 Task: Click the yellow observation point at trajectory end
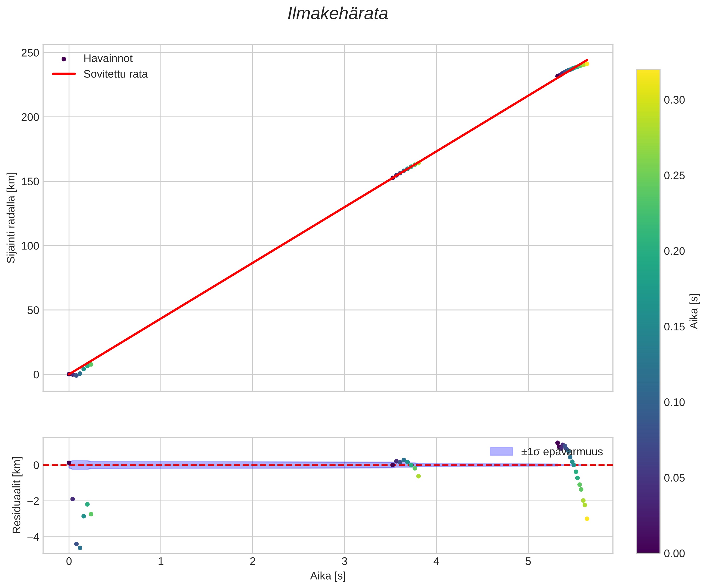(x=587, y=64)
